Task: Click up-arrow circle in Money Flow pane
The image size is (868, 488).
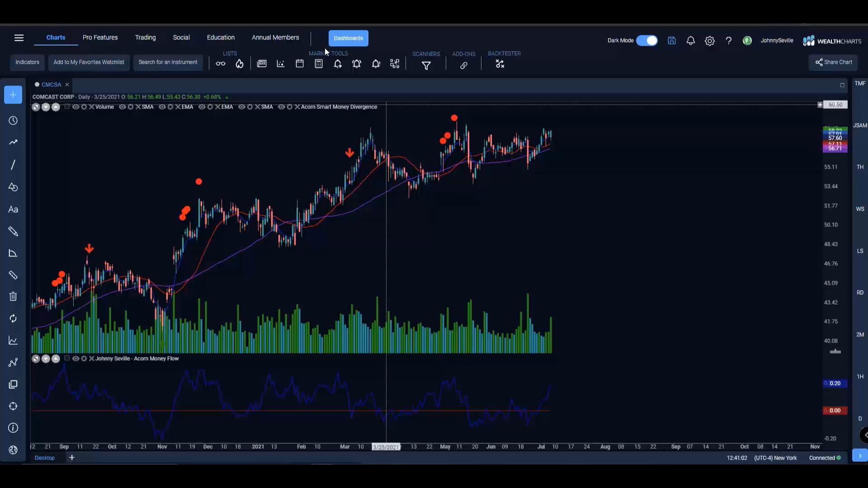Action: pos(56,359)
